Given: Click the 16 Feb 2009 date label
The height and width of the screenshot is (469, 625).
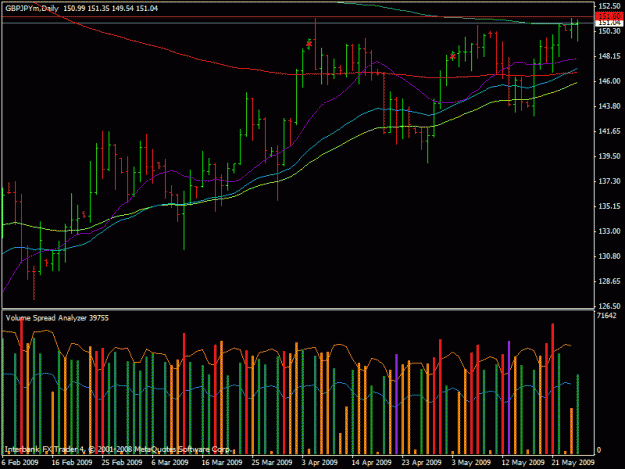Looking at the screenshot, I should point(72,462).
